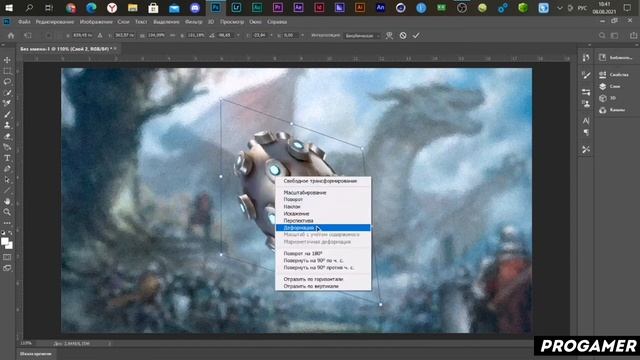Open the Файл menu
The height and width of the screenshot is (360, 640).
(24, 22)
